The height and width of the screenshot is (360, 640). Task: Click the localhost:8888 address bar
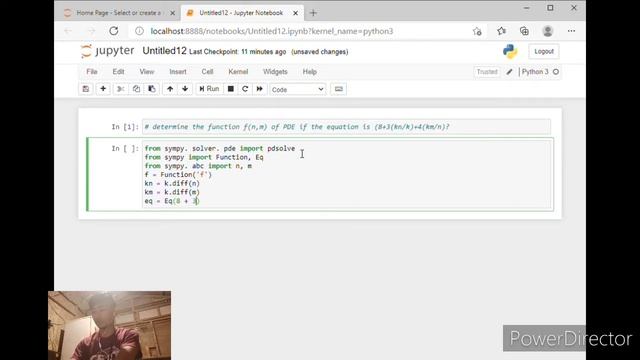click(272, 31)
